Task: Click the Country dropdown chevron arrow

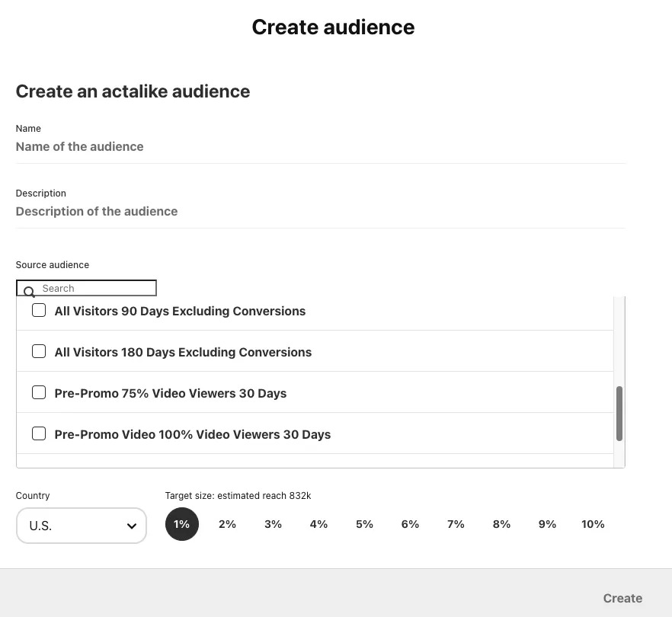Action: click(x=131, y=526)
